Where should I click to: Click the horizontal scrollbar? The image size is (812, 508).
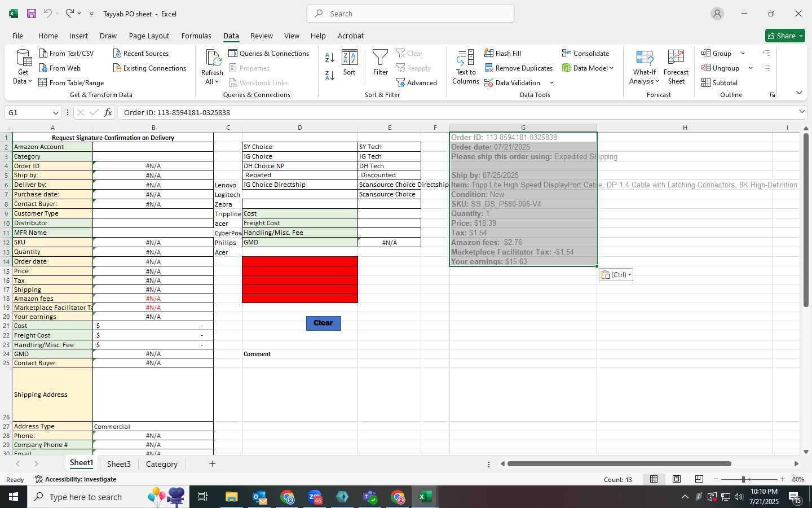pos(619,464)
